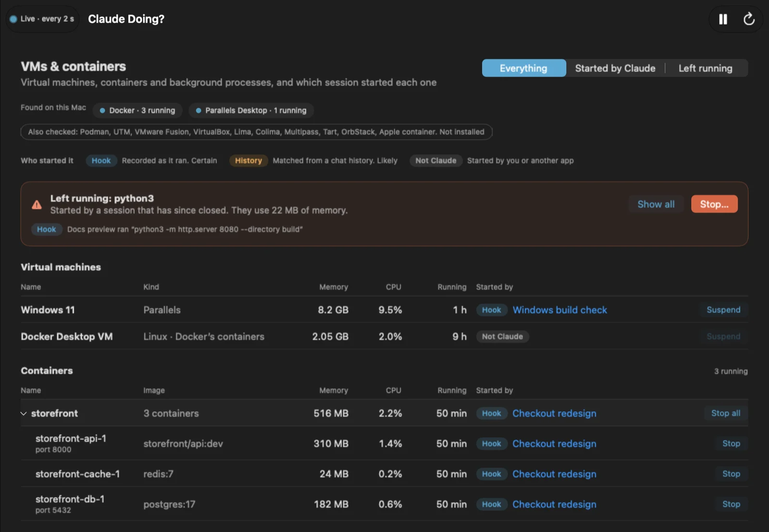Viewport: 769px width, 532px height.
Task: Click the Live every 2 s status indicator
Action: [x=42, y=19]
